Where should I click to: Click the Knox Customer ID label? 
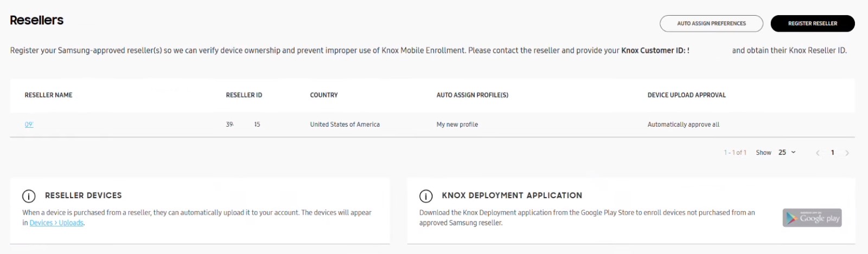click(655, 50)
